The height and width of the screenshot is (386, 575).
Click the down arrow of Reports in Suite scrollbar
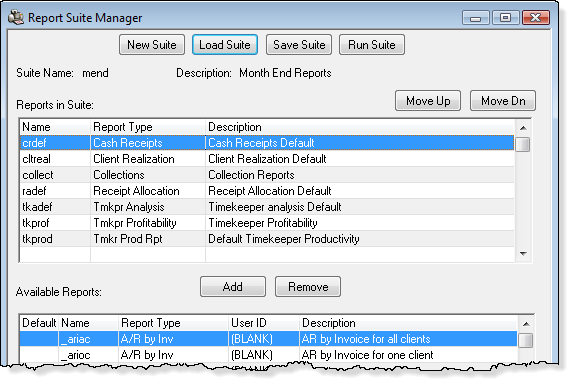click(523, 254)
